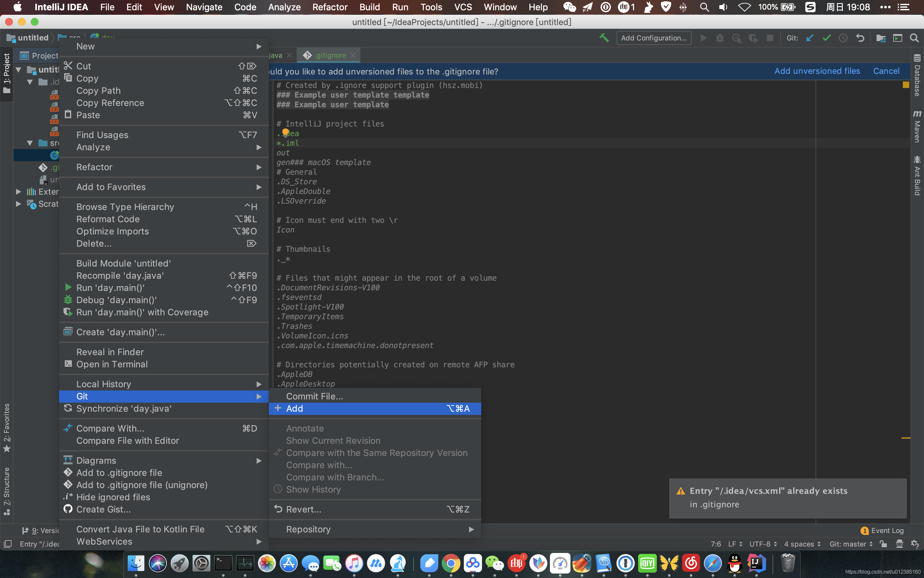924x578 pixels.
Task: Click the Event Log status button
Action: [882, 530]
